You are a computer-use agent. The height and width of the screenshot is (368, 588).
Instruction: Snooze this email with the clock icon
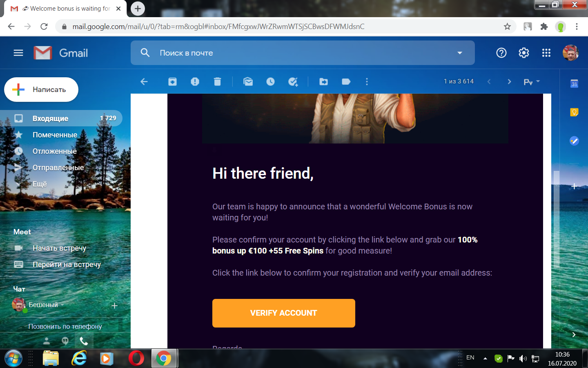(271, 82)
